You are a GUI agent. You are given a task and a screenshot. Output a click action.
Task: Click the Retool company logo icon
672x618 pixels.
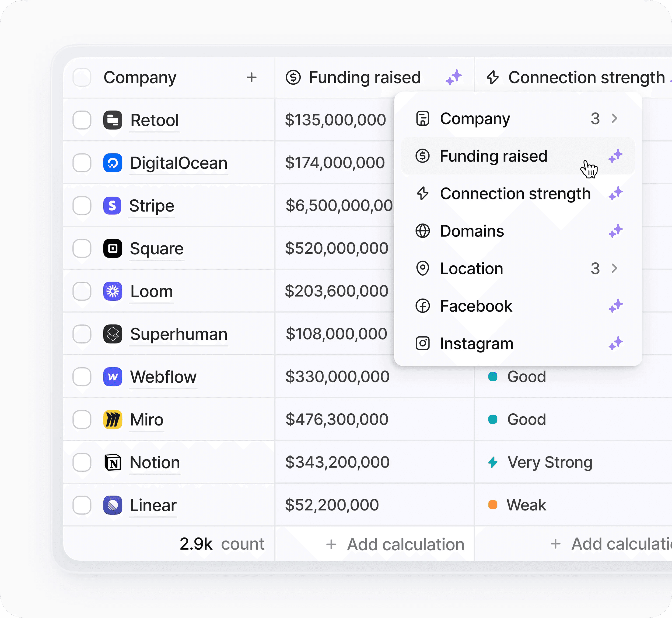pyautogui.click(x=113, y=120)
